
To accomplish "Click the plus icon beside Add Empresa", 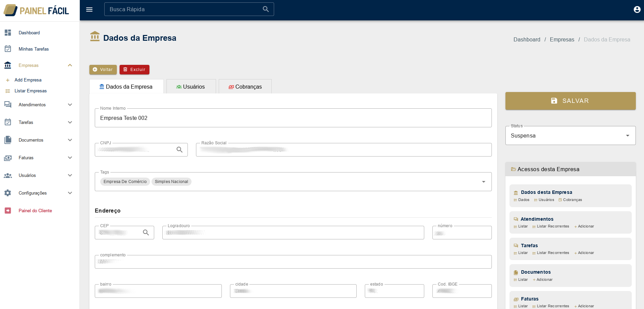I will (x=8, y=80).
